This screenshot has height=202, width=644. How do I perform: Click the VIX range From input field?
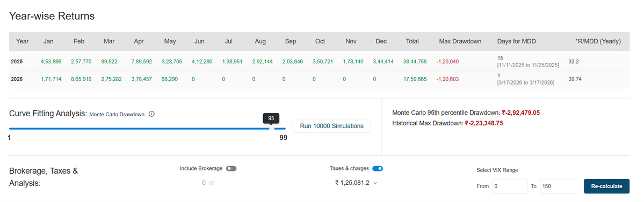pyautogui.click(x=510, y=186)
